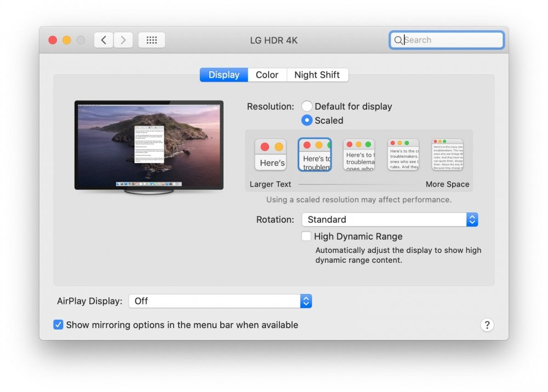
Task: Select Default for display radio button
Action: 306,106
